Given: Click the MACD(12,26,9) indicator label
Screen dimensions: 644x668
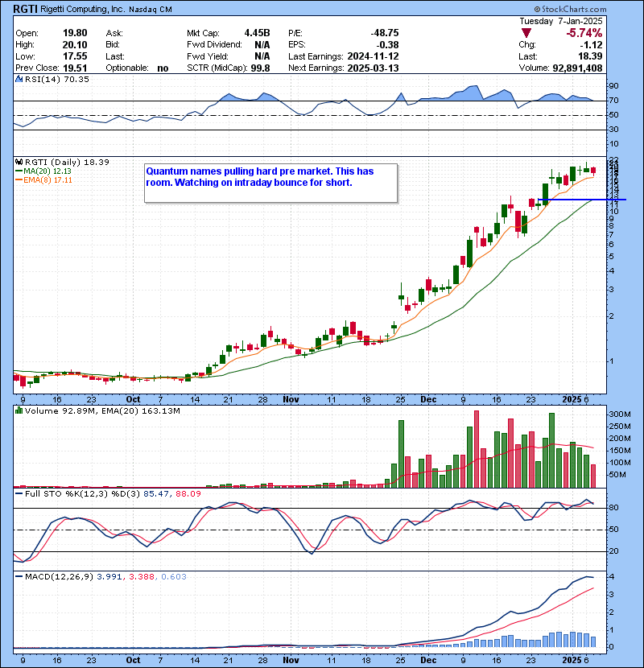Looking at the screenshot, I should click(x=59, y=577).
